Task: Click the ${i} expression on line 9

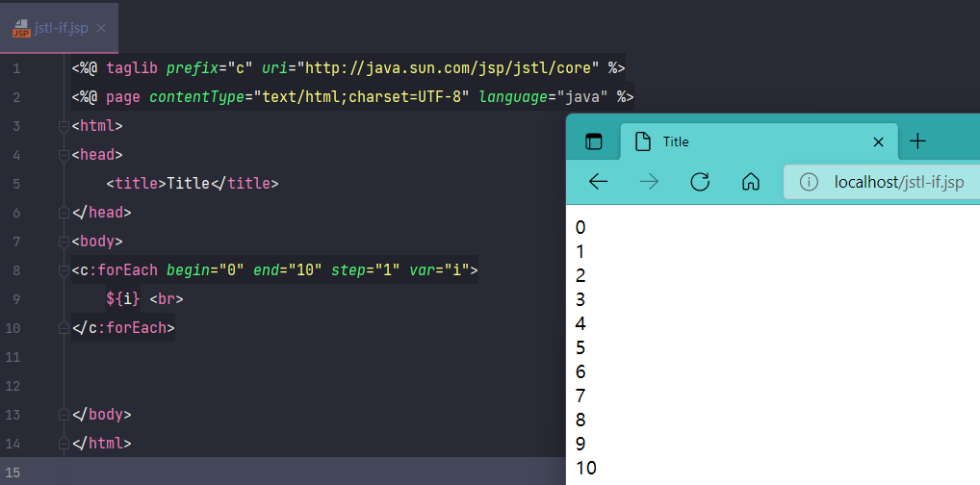Action: [124, 299]
